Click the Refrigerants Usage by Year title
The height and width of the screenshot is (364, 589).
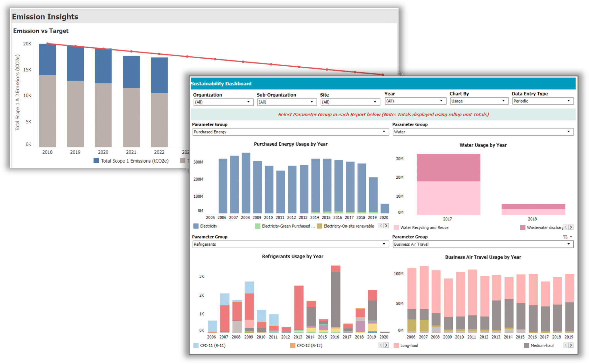pos(292,256)
